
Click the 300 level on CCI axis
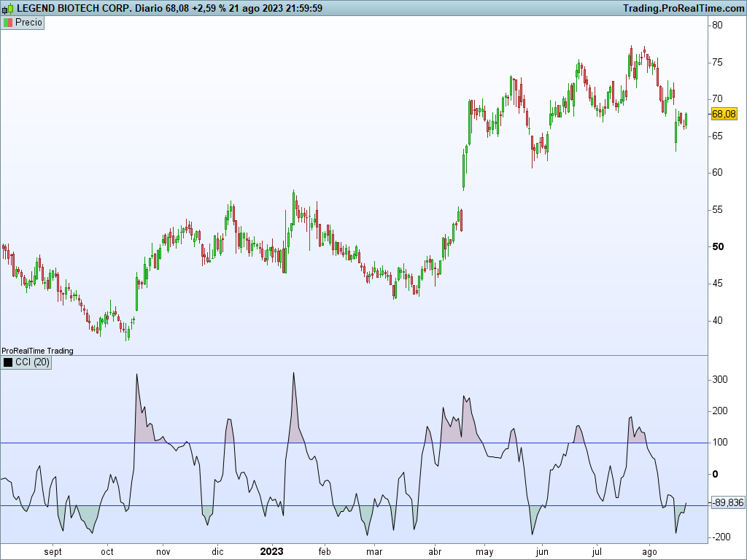click(x=720, y=379)
